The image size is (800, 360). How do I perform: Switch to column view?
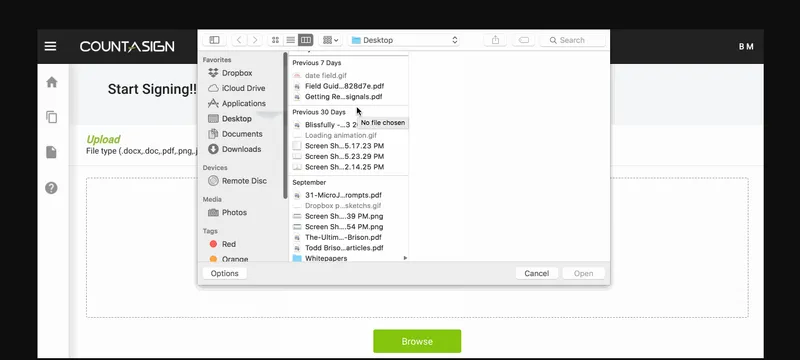click(305, 40)
